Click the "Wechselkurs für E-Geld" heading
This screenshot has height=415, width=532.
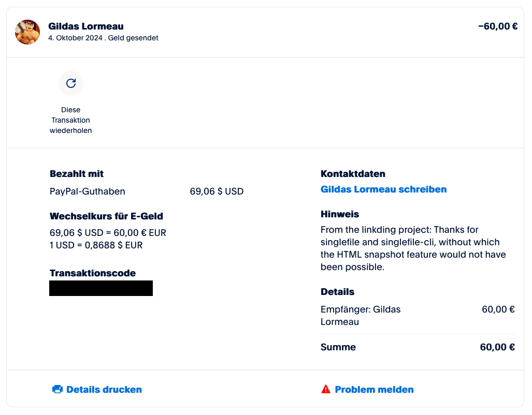[106, 216]
